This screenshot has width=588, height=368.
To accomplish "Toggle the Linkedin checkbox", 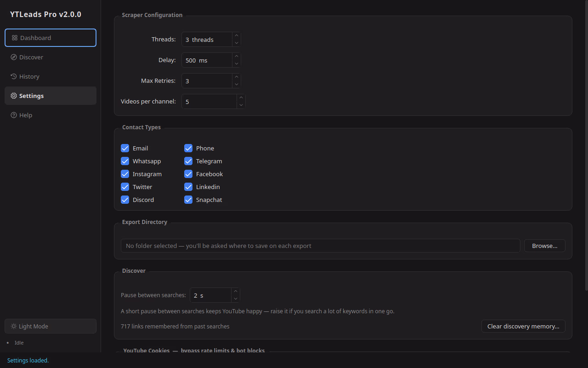I will 188,187.
